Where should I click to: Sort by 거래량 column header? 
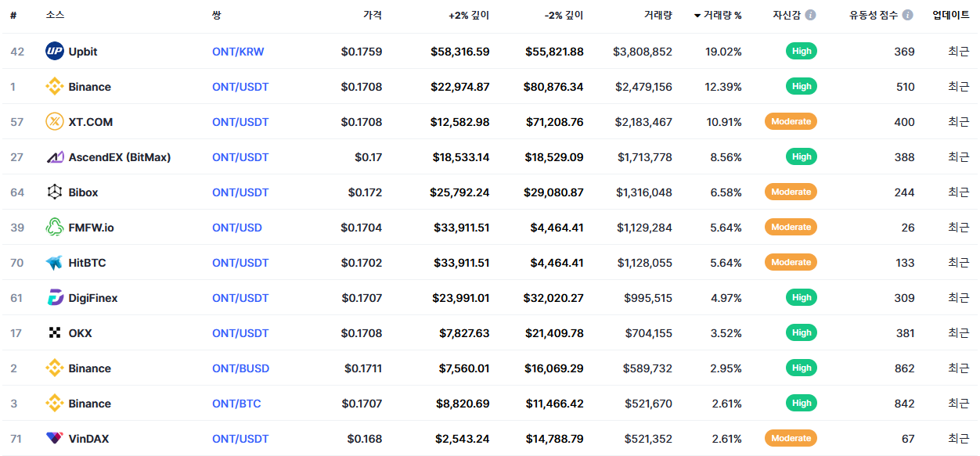(x=658, y=15)
